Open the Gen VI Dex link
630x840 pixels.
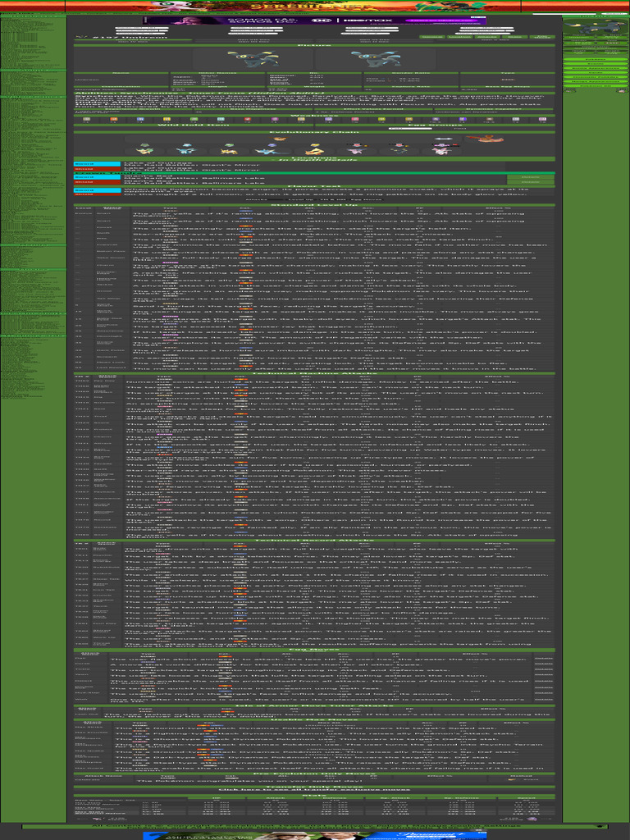point(374,40)
